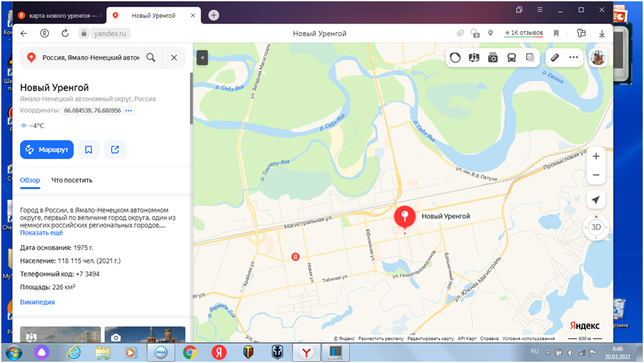Click the search field with Россия, Ямало-Ненецкий

pos(91,57)
